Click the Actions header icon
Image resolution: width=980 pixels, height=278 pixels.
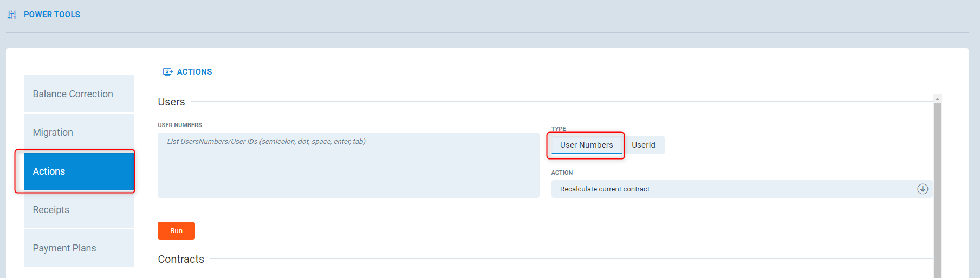[168, 72]
